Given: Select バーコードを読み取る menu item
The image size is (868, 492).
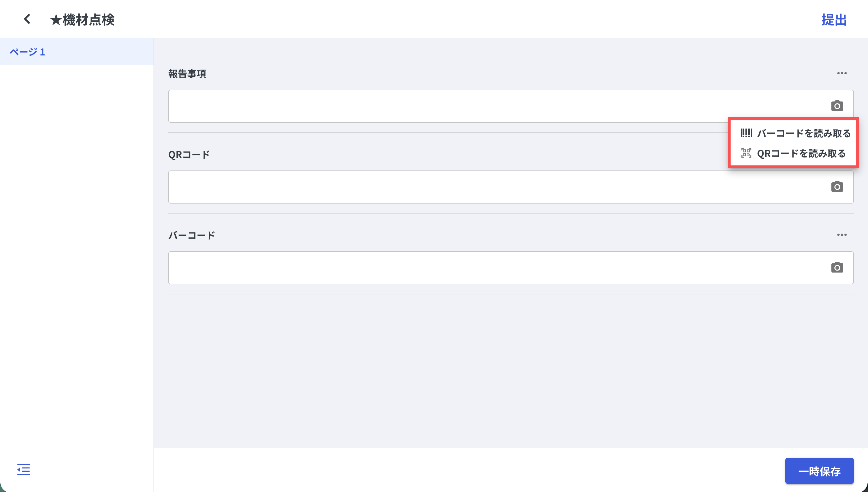Looking at the screenshot, I should [x=803, y=133].
